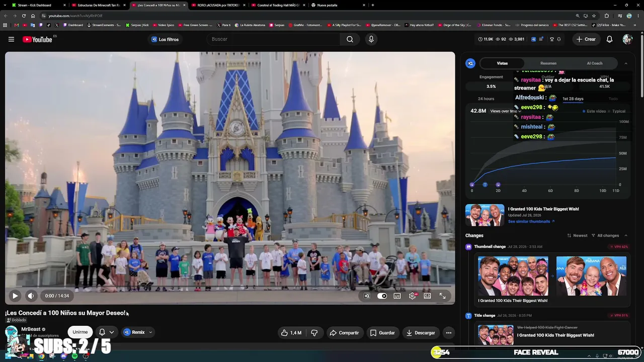Start voice search with the microphone
The width and height of the screenshot is (644, 362).
[371, 39]
